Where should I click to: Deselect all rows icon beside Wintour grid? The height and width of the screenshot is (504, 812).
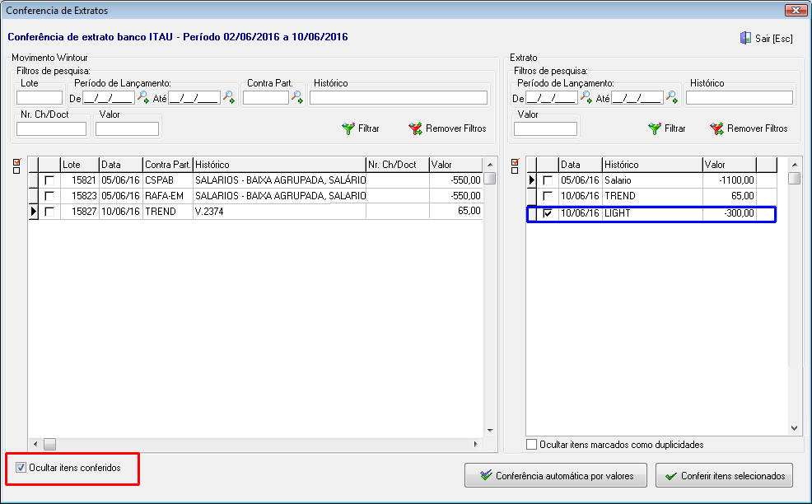click(16, 170)
